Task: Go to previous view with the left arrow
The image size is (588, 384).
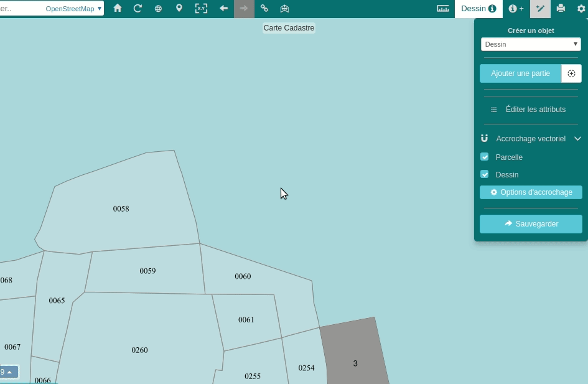Action: coord(223,8)
